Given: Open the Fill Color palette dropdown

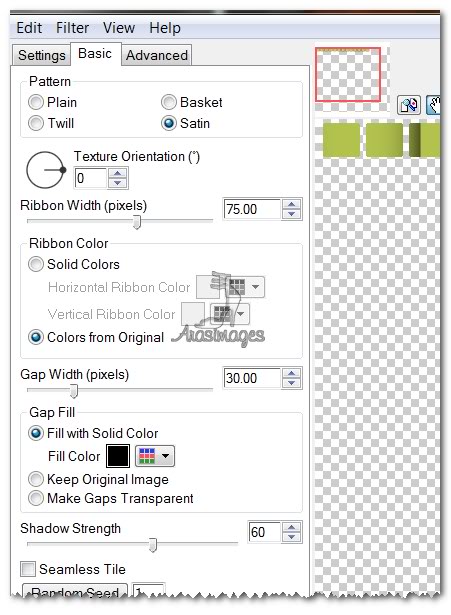Looking at the screenshot, I should pos(155,456).
